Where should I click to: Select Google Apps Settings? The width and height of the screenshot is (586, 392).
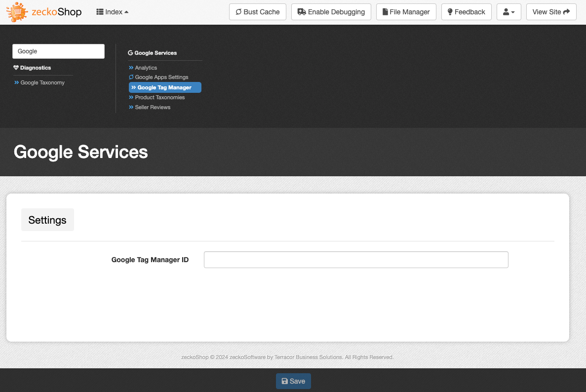tap(161, 77)
